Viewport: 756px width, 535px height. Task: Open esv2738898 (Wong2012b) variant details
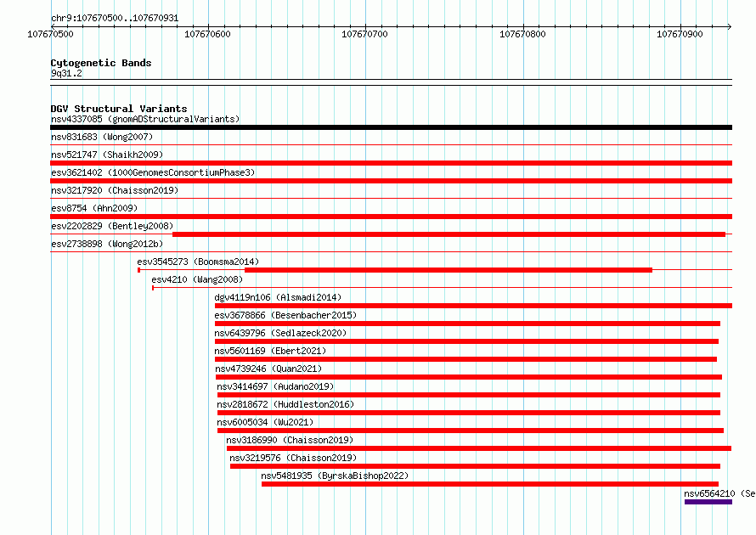(x=107, y=244)
